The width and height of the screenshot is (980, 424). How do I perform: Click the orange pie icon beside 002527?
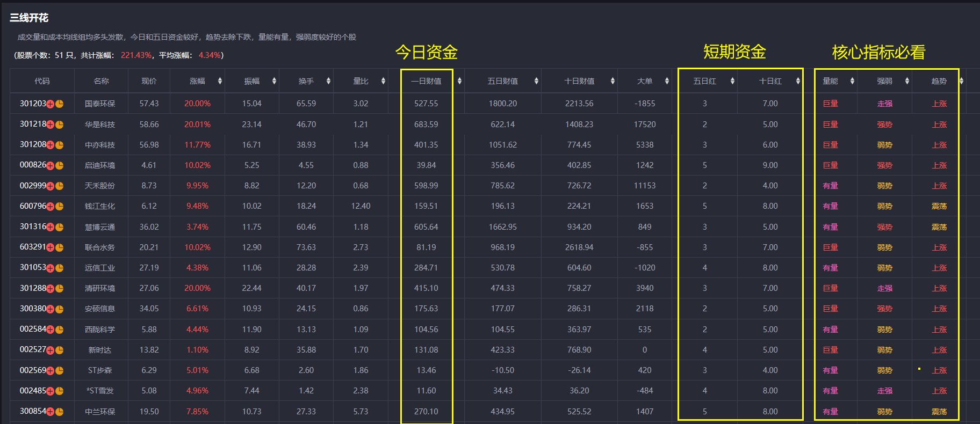[60, 350]
